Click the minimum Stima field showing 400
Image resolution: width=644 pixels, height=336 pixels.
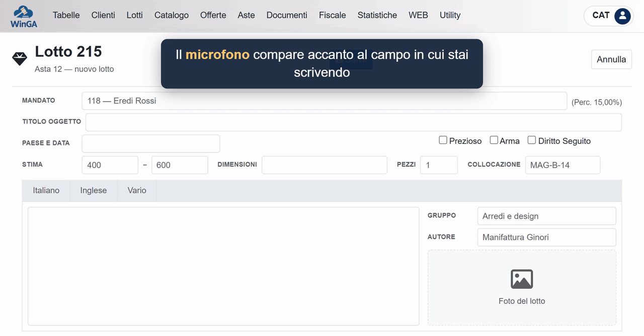pyautogui.click(x=110, y=165)
